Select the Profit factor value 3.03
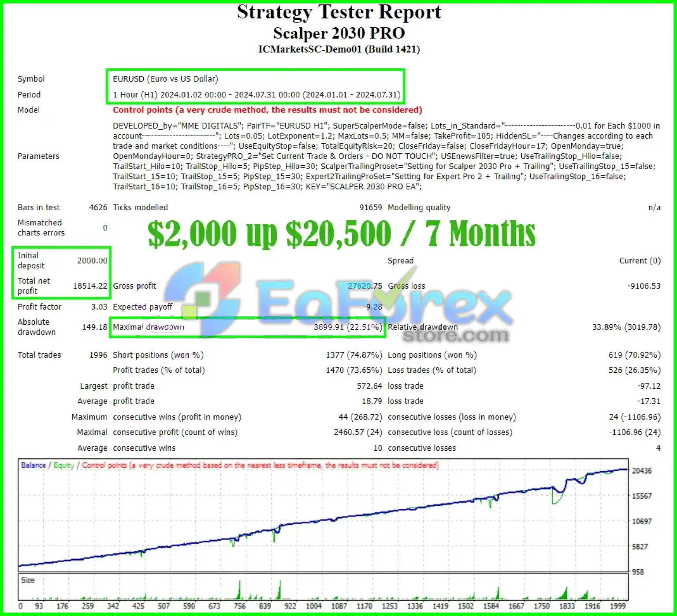Viewport: 677px width, 616px height. 99,307
